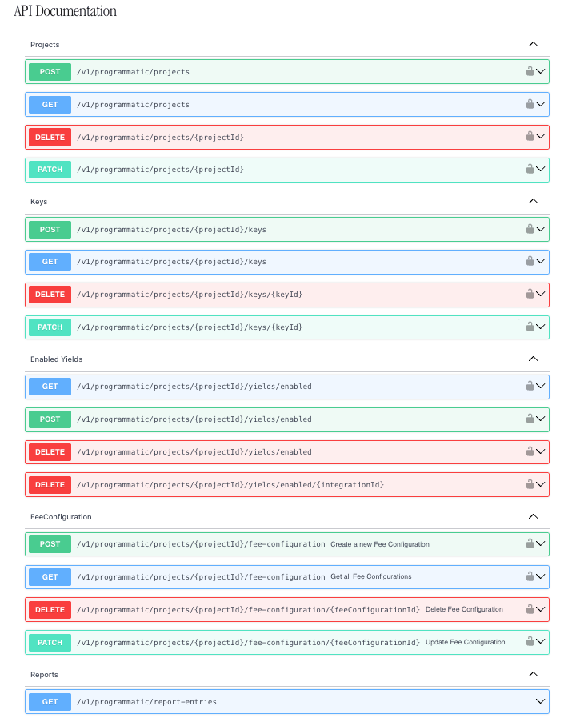
Task: Click 'Create a new Fee Configuration' description
Action: coord(380,544)
